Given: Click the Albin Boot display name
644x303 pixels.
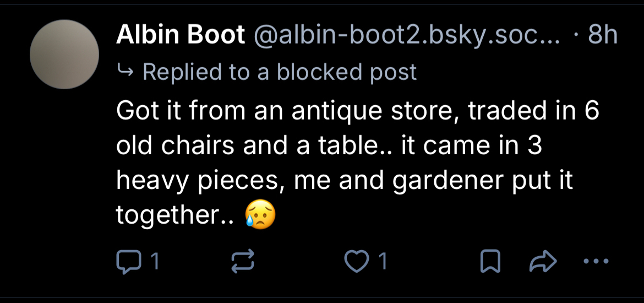Looking at the screenshot, I should (x=181, y=36).
